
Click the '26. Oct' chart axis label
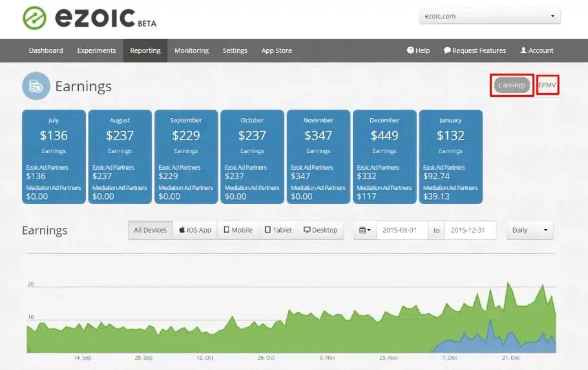(266, 358)
